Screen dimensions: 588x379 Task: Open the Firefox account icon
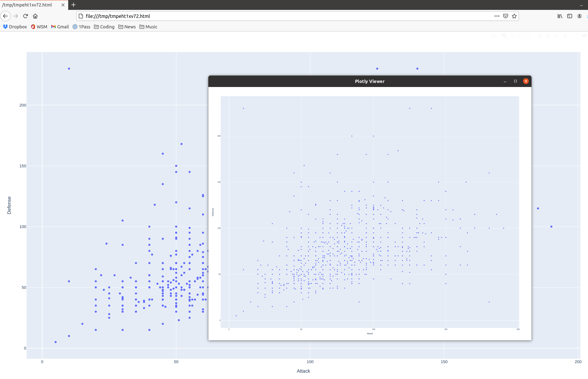coord(579,16)
